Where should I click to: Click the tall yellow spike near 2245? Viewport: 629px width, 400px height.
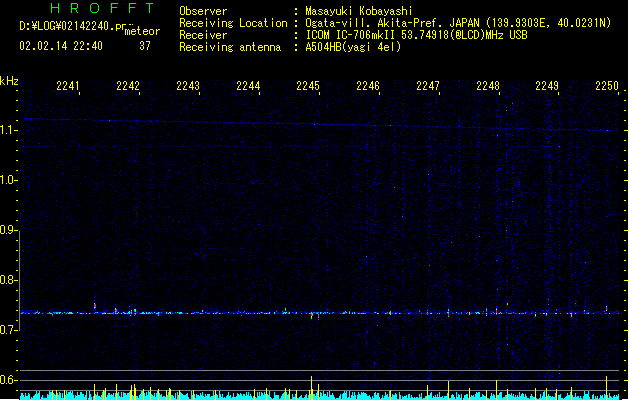click(311, 387)
